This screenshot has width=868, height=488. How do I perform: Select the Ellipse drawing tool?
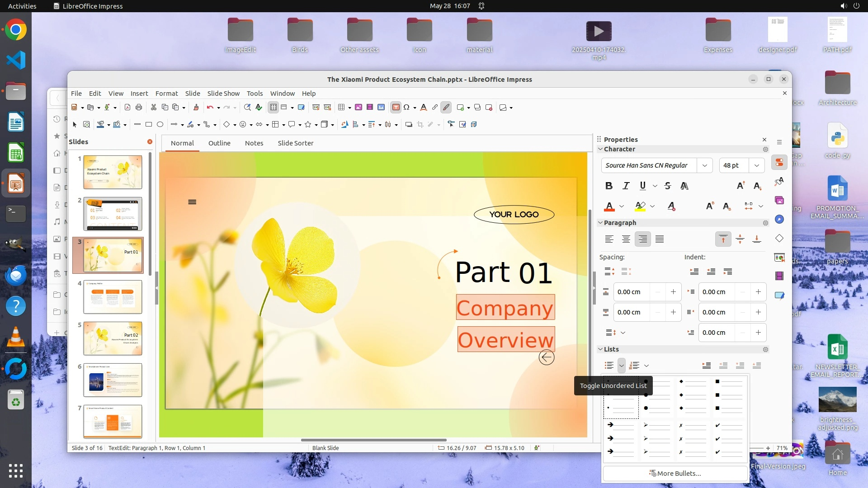click(160, 124)
